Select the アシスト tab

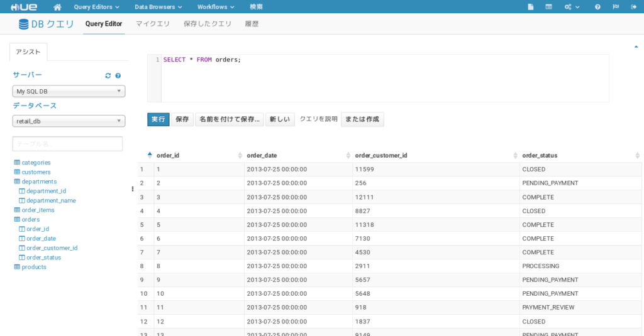click(x=28, y=51)
